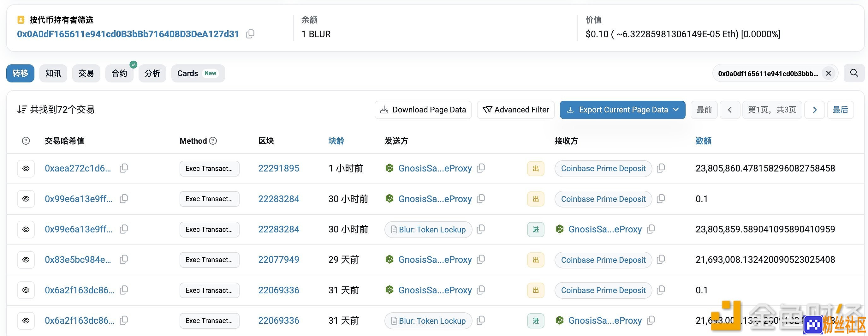This screenshot has width=868, height=336.
Task: Copy sender GnosisSafe address in 29天前 row
Action: tap(481, 260)
